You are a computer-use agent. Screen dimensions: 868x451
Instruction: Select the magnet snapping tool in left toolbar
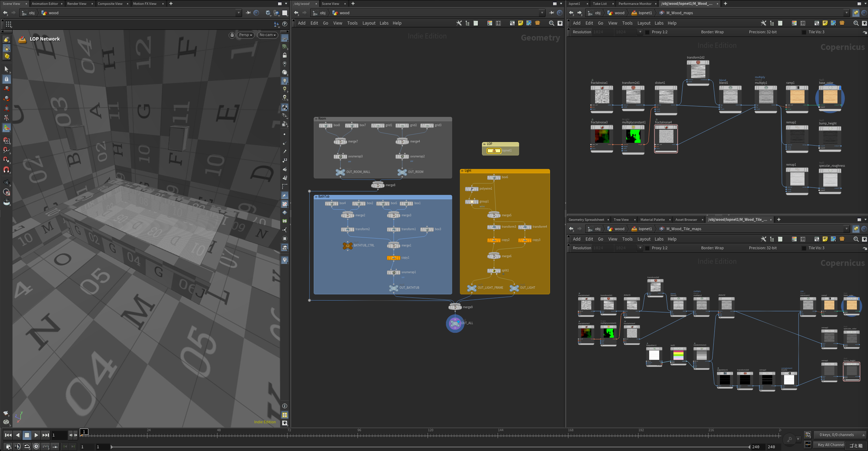pos(6,170)
